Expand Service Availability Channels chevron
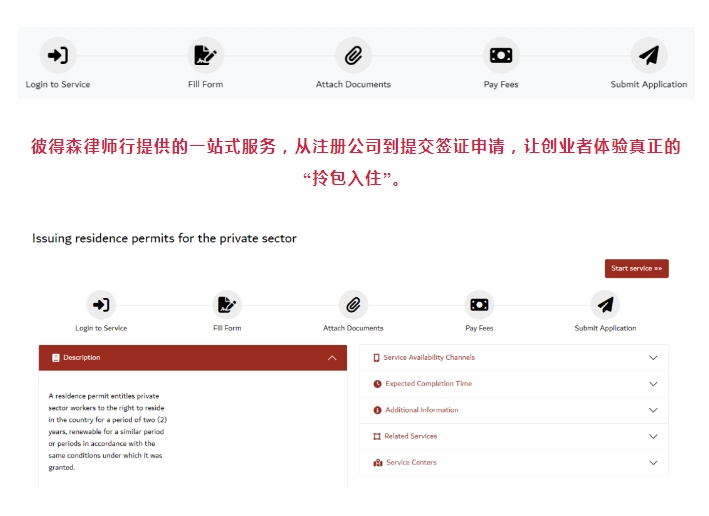 pyautogui.click(x=653, y=358)
